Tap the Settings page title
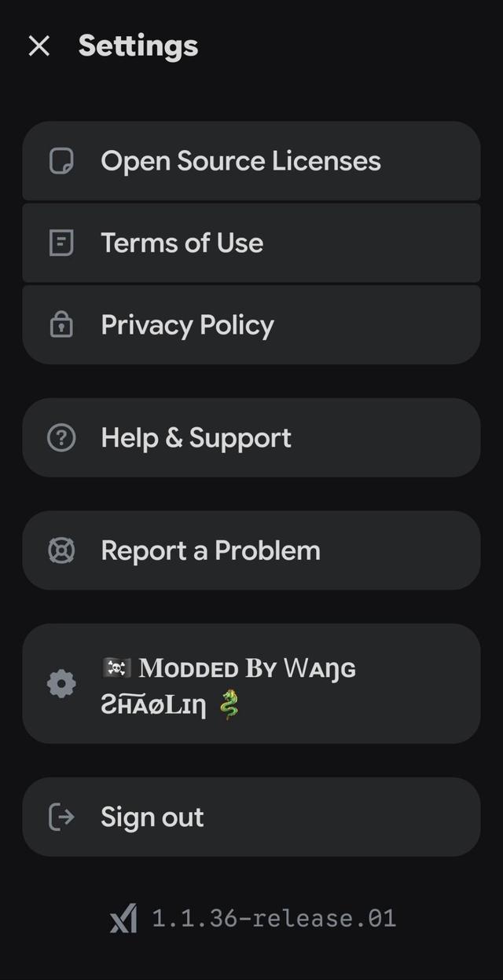 pos(138,46)
